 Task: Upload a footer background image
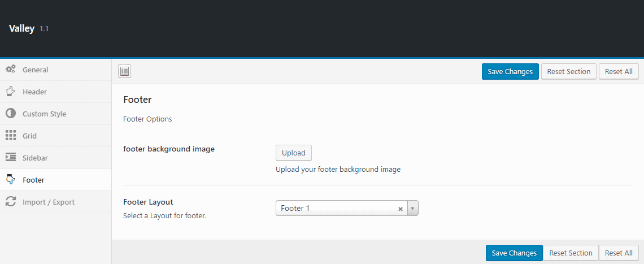pos(294,153)
